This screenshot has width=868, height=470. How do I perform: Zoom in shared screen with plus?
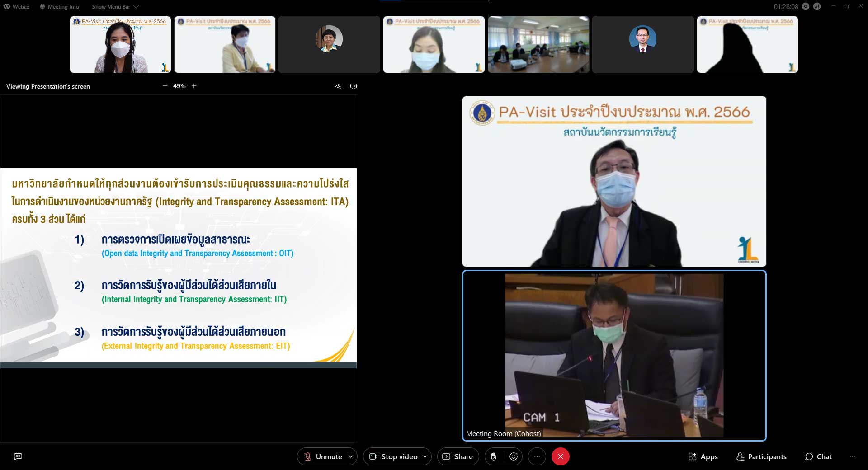coord(194,86)
